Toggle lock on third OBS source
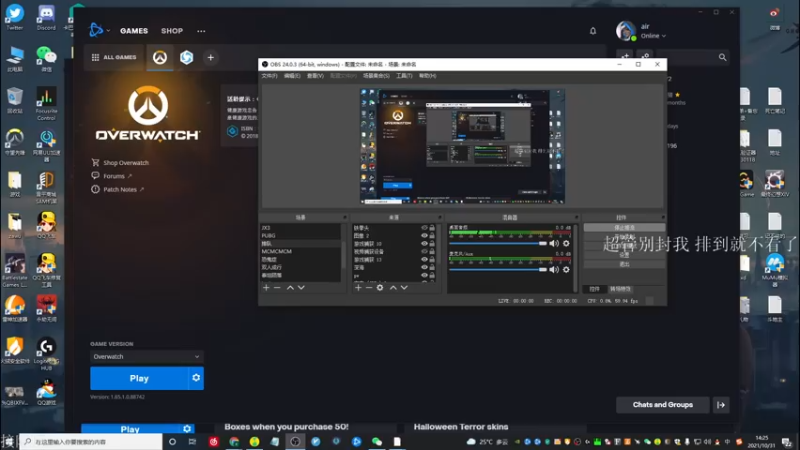Image resolution: width=800 pixels, height=450 pixels. coord(432,243)
